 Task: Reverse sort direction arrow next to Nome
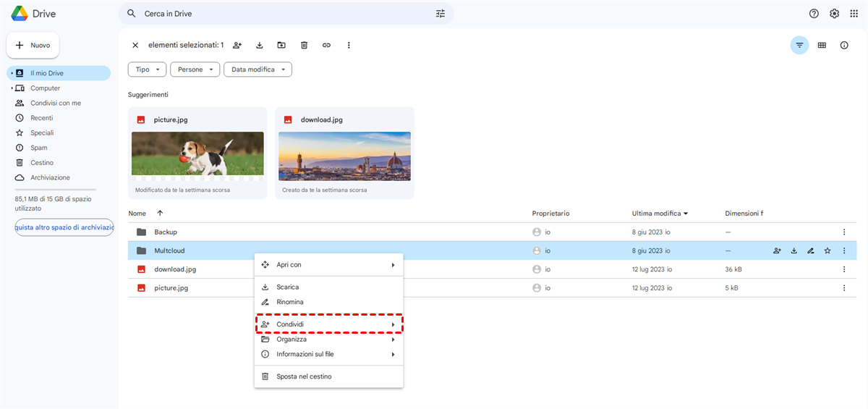pos(160,214)
